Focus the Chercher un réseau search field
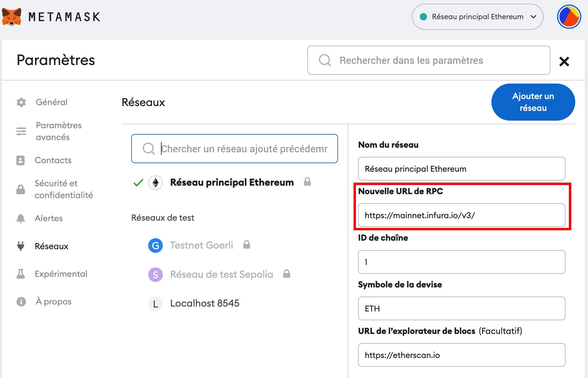Screen dimensions: 588x378 pos(234,149)
